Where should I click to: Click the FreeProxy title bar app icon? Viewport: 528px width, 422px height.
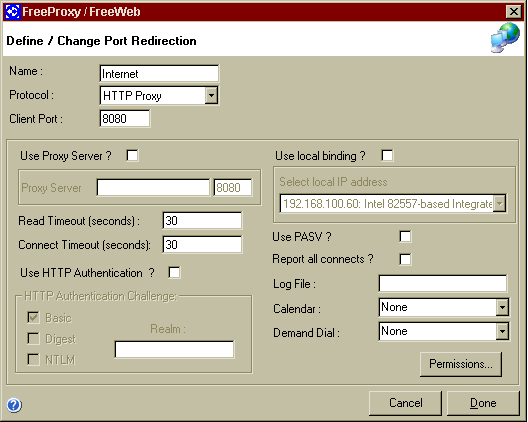(12, 12)
